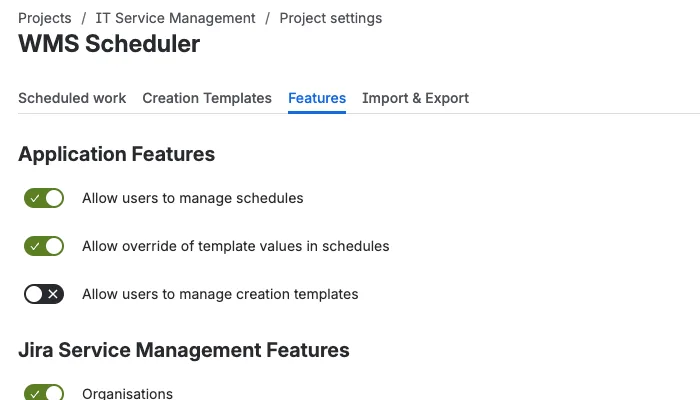Click the WMS Scheduler page title
Screen dimensions: 700x400
pos(109,44)
